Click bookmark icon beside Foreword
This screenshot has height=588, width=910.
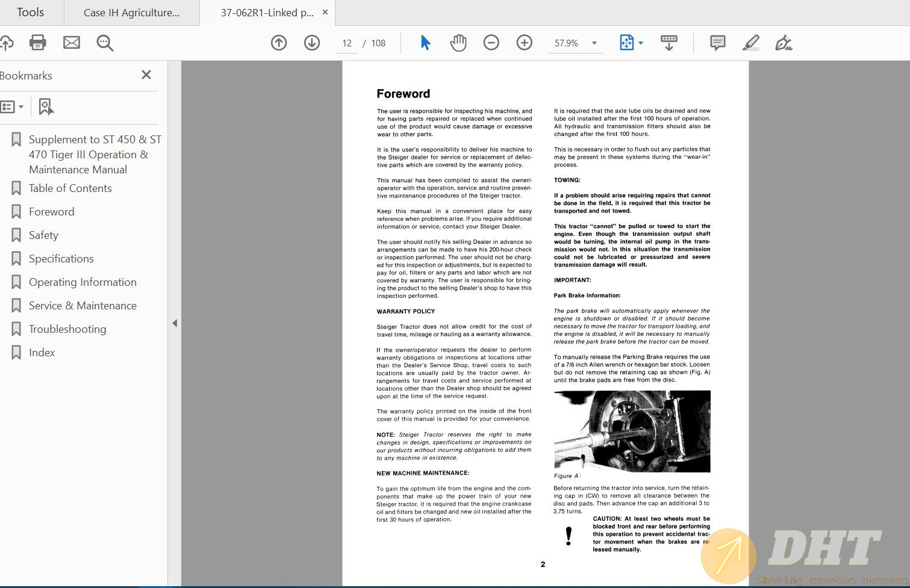[x=16, y=212]
